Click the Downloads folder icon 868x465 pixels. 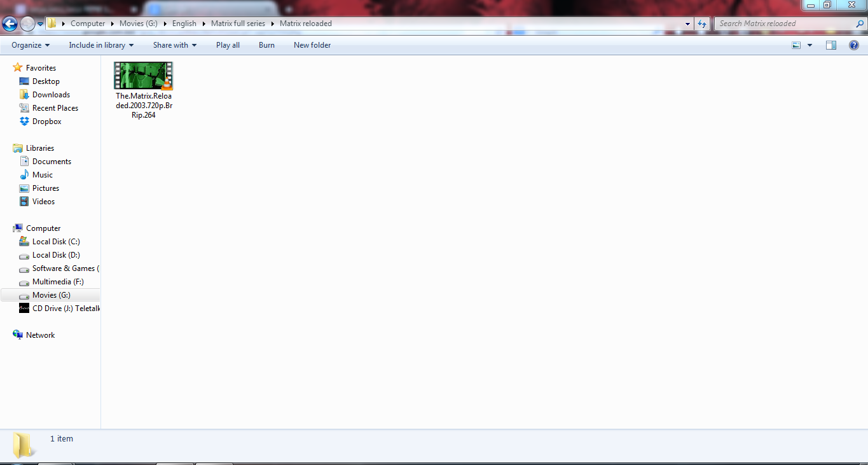24,95
